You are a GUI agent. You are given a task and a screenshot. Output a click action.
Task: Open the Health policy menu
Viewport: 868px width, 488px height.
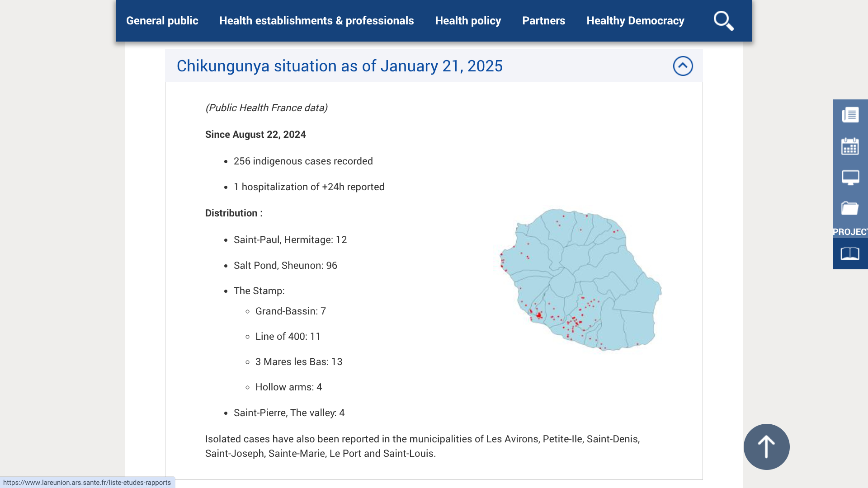tap(468, 21)
